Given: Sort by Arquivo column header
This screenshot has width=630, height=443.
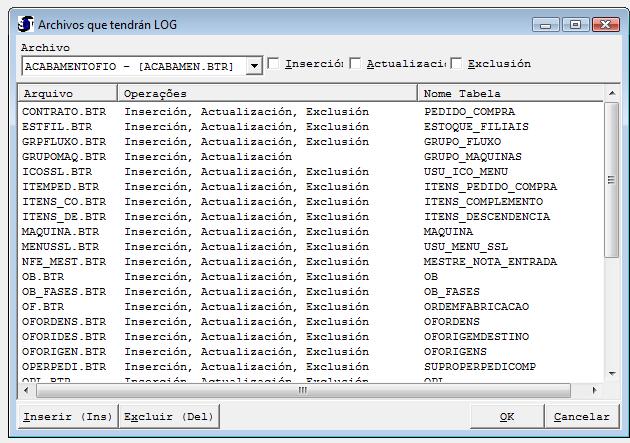Looking at the screenshot, I should (67, 93).
